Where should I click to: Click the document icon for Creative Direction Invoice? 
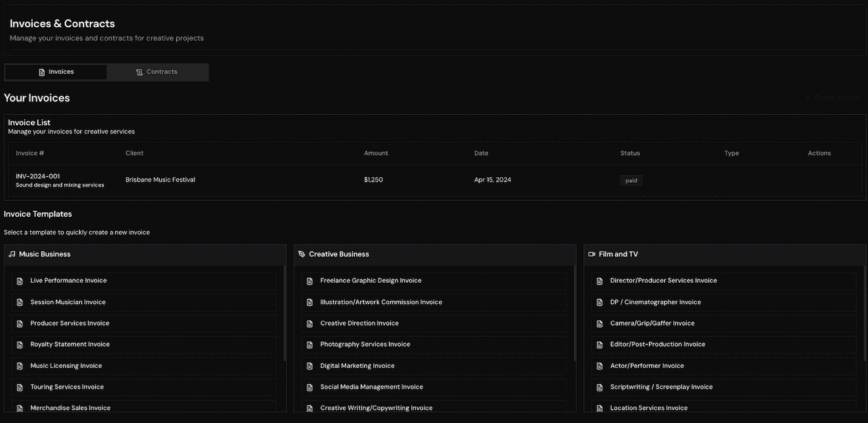click(310, 324)
